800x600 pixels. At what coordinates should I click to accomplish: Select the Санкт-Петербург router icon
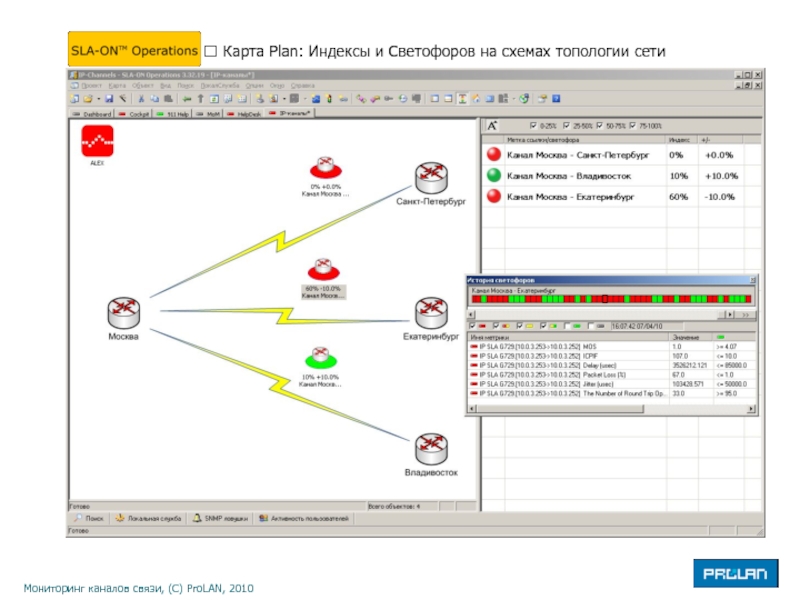click(431, 178)
